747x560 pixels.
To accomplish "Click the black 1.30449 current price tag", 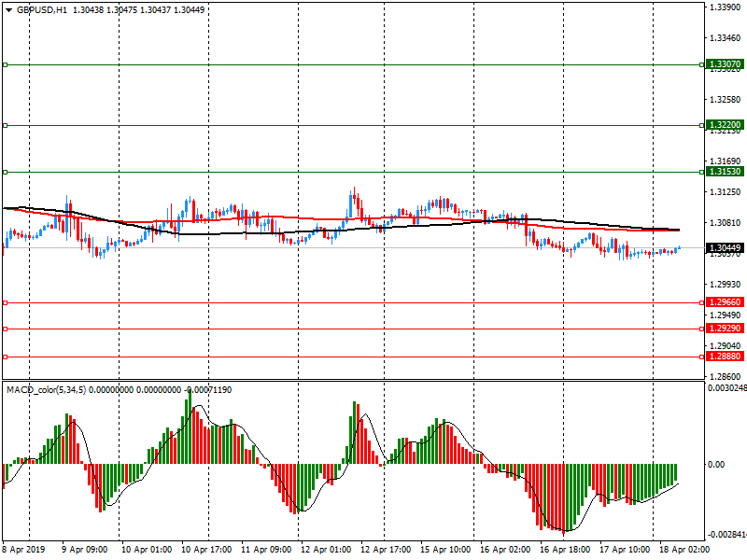I will click(725, 247).
